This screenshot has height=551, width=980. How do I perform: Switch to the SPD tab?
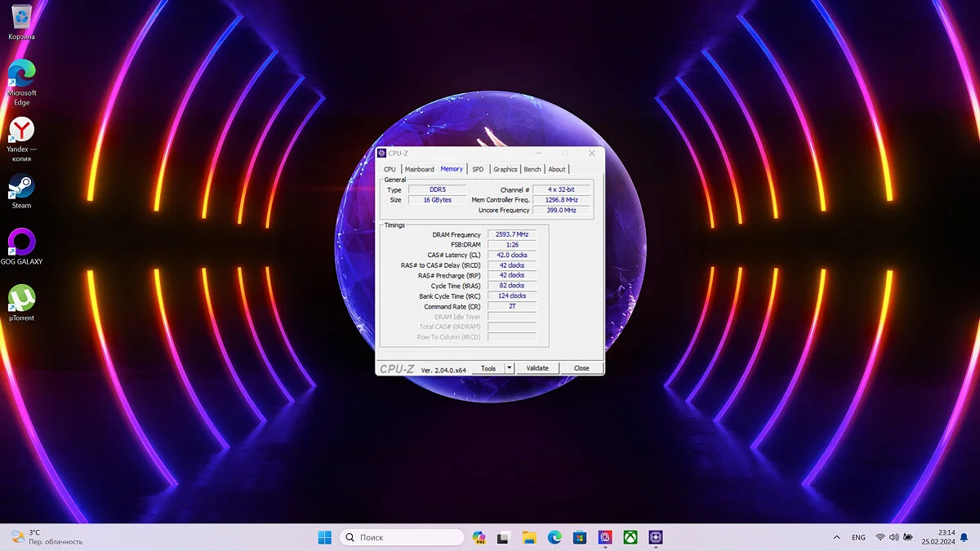tap(478, 169)
